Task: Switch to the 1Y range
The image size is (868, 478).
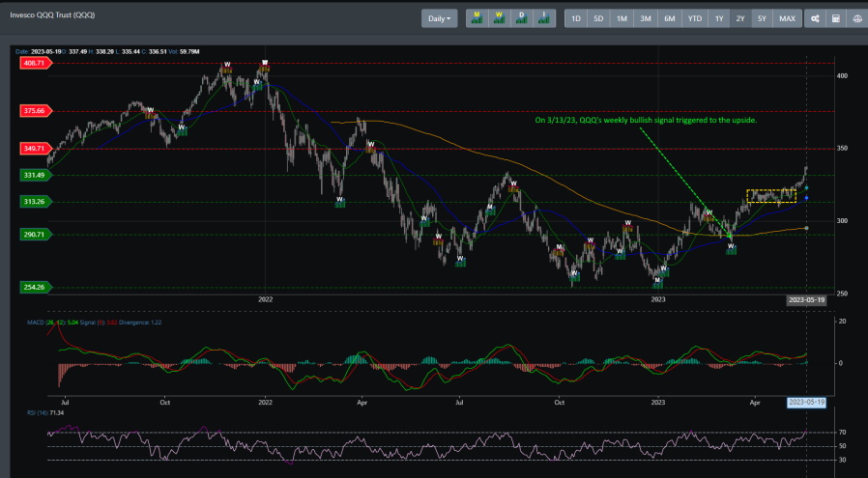Action: point(719,18)
